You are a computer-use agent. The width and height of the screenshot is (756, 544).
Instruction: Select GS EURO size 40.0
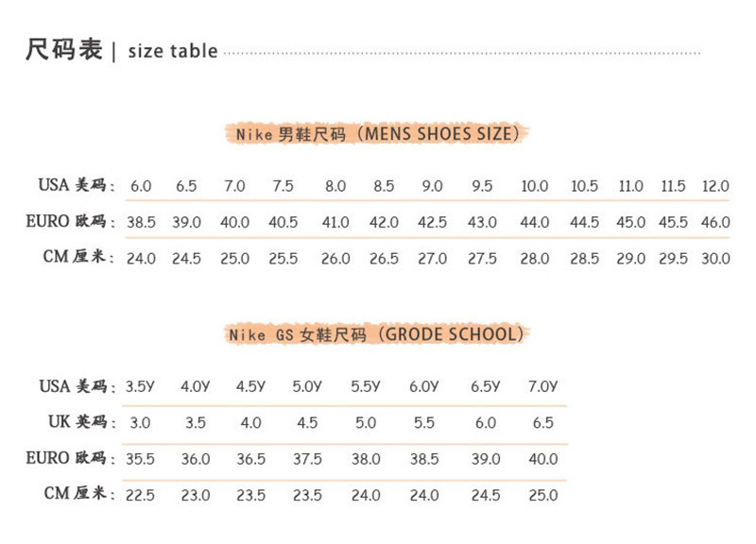(542, 459)
